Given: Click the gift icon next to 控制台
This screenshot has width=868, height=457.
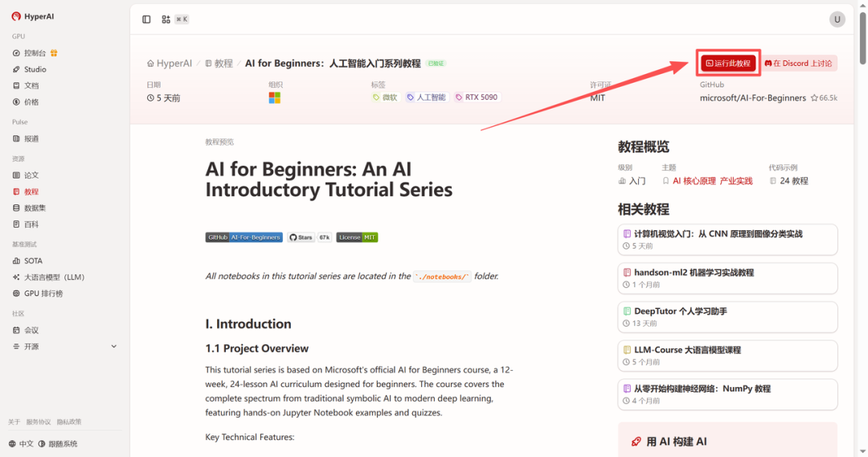Looking at the screenshot, I should 54,53.
